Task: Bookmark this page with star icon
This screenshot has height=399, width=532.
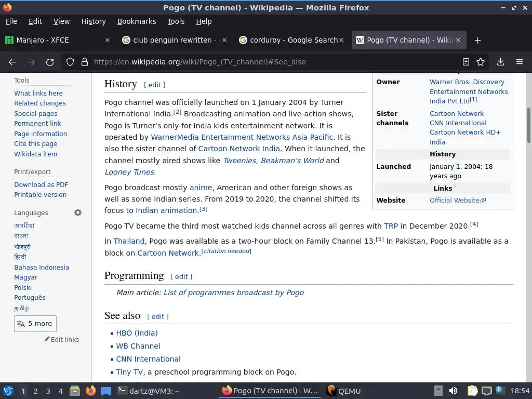Action: [x=481, y=62]
